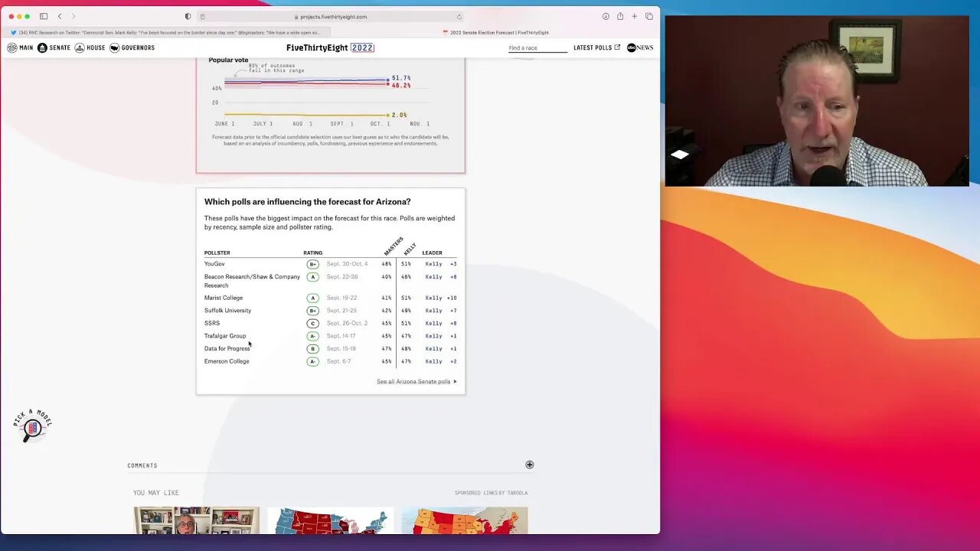Viewport: 980px width, 551px height.
Task: Go back to the previous page
Action: (60, 16)
